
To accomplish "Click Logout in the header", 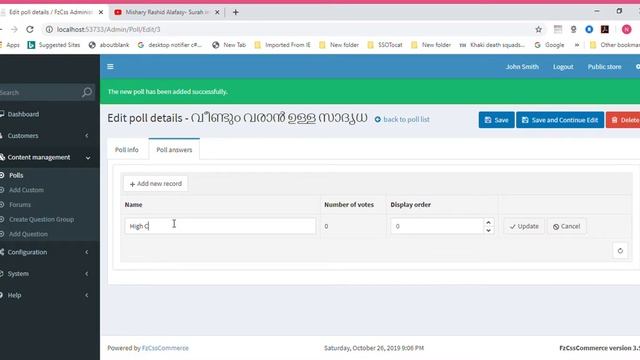I will tap(563, 67).
